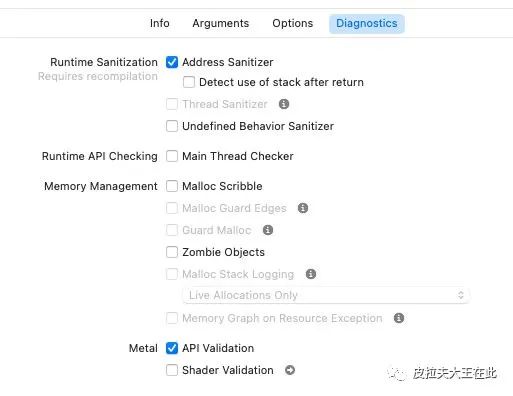
Task: Click the stepper arrows of Live Allocations dropdown
Action: 461,295
